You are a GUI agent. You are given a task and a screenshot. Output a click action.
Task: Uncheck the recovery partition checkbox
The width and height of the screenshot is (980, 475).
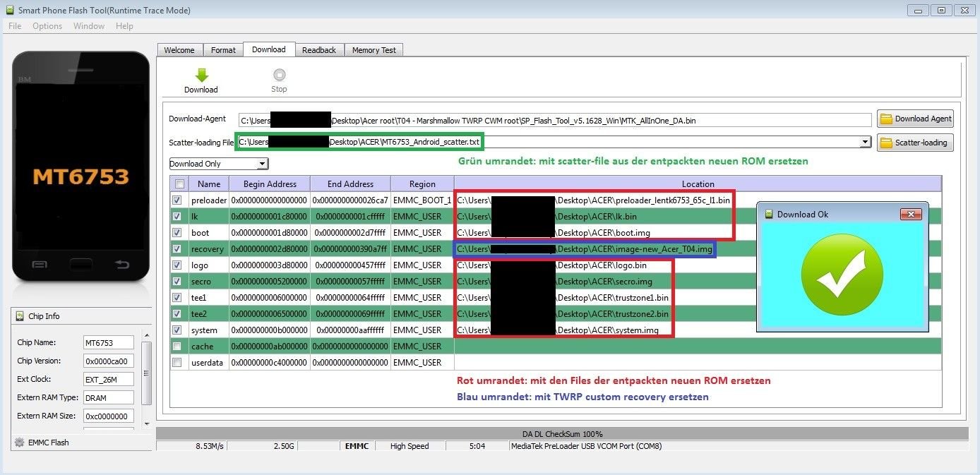[177, 249]
